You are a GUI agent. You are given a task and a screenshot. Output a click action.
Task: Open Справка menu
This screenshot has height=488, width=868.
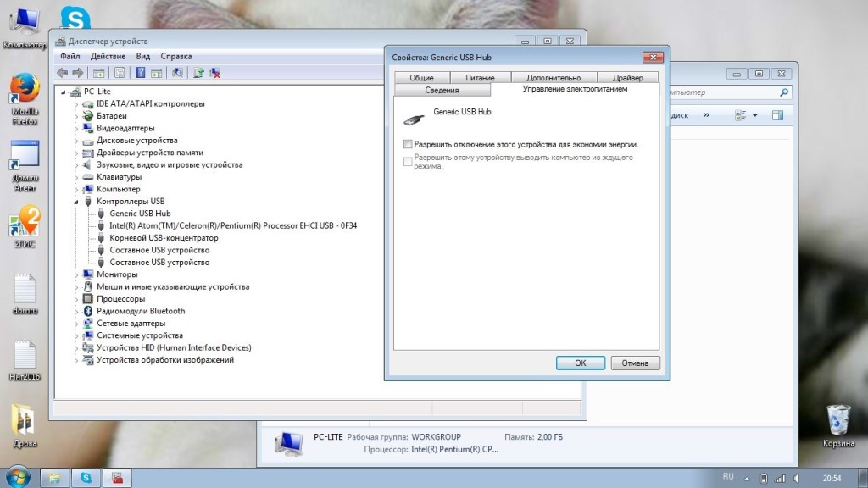pyautogui.click(x=176, y=57)
